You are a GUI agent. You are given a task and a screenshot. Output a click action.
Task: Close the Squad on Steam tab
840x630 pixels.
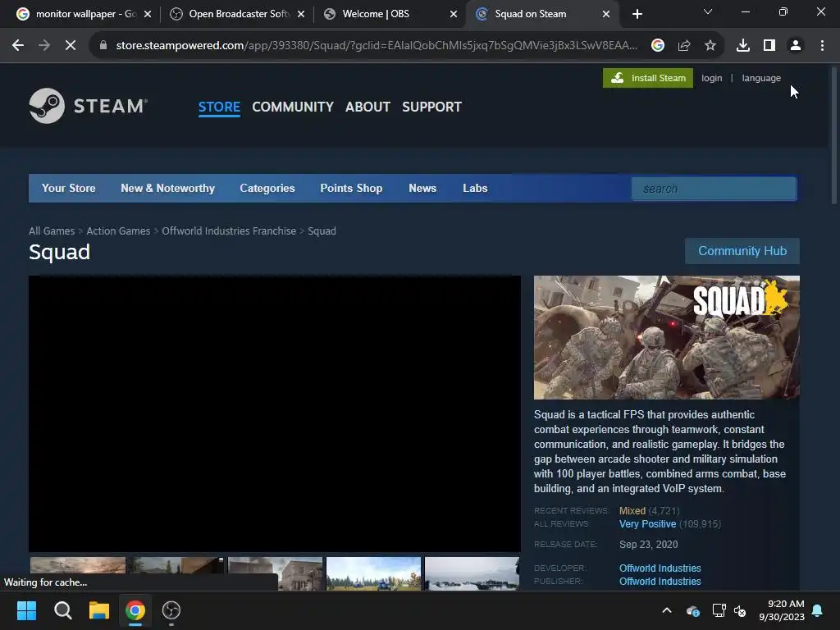(x=606, y=14)
